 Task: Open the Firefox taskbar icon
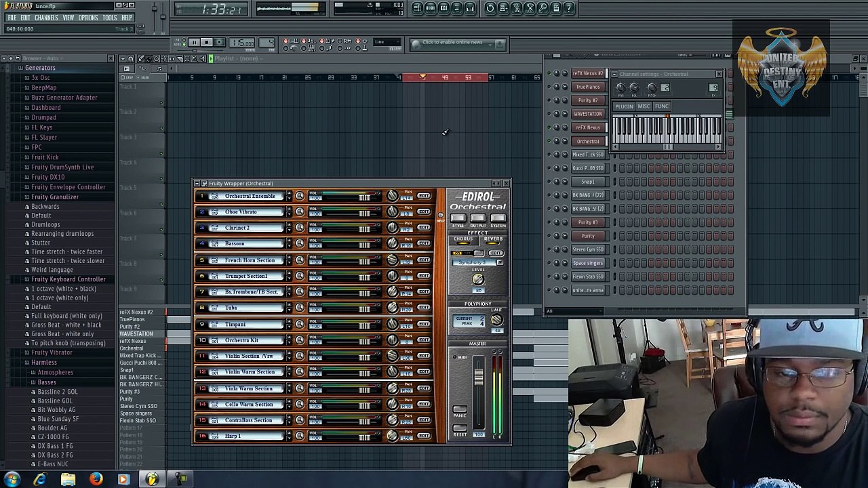96,479
